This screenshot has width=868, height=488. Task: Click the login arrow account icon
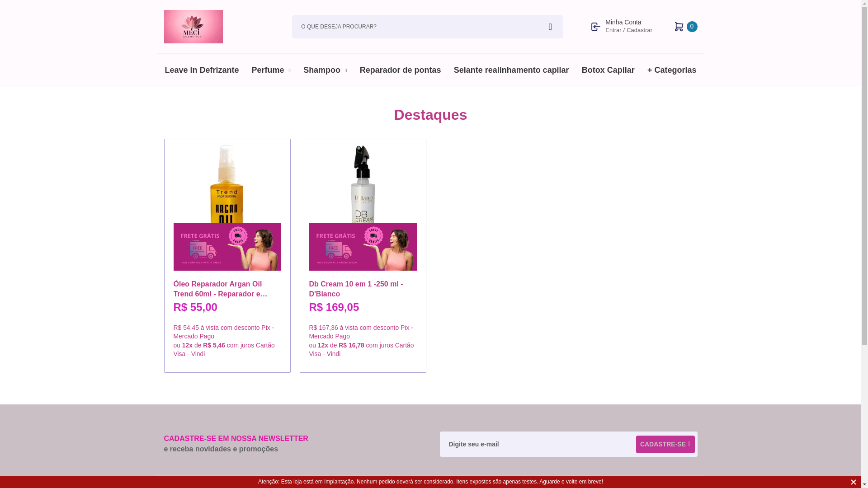(x=596, y=27)
